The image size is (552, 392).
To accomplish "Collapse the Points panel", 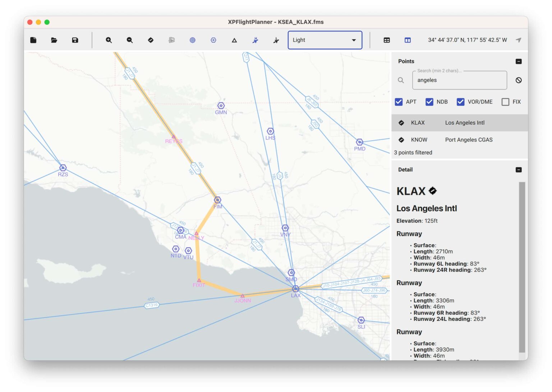I will pos(518,61).
